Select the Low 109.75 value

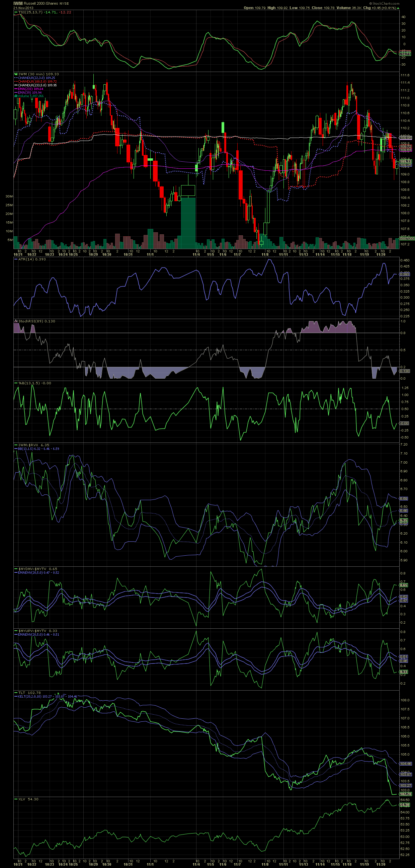pos(300,8)
